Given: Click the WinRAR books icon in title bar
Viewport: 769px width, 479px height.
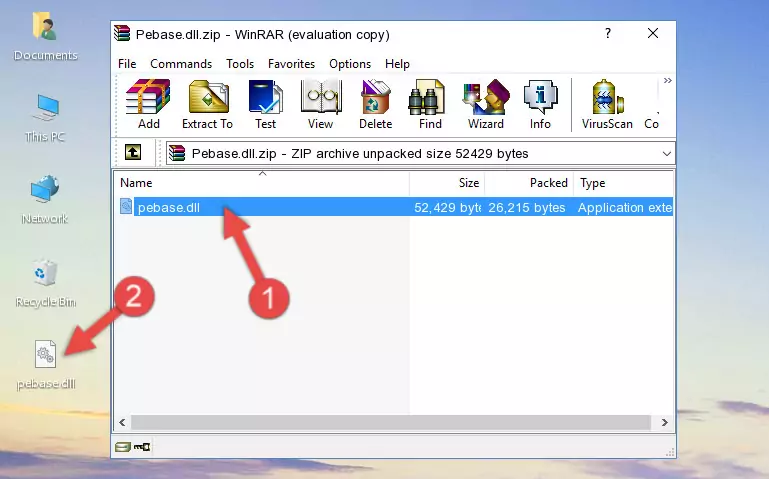Looking at the screenshot, I should coord(123,33).
